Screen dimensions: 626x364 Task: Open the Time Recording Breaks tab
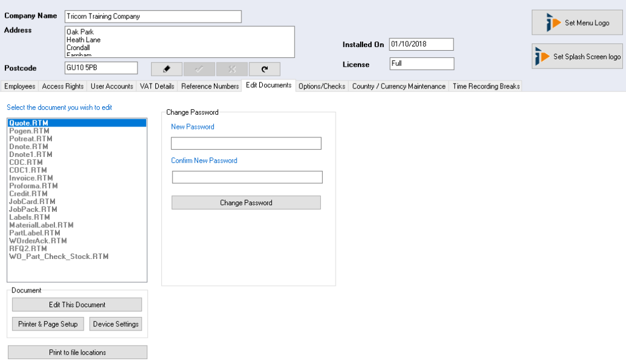pyautogui.click(x=486, y=86)
